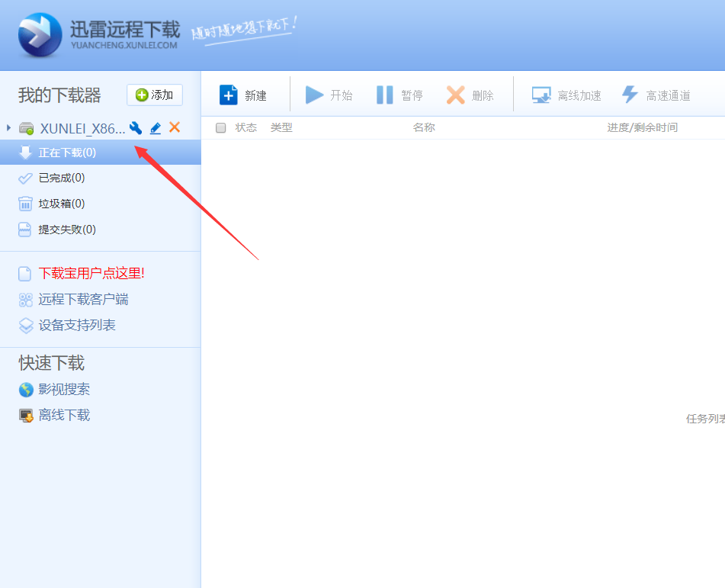Open the 设备支持列表 link
This screenshot has width=725, height=588.
tap(77, 325)
